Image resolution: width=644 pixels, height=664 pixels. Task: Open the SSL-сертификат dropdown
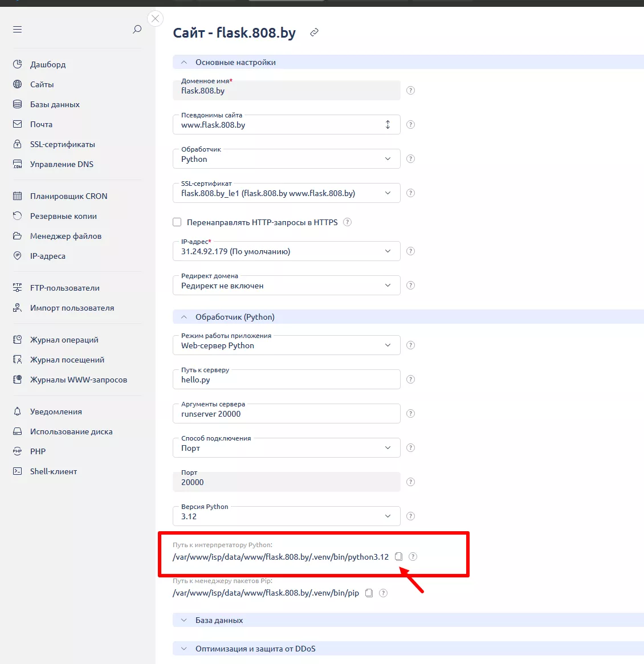[286, 193]
